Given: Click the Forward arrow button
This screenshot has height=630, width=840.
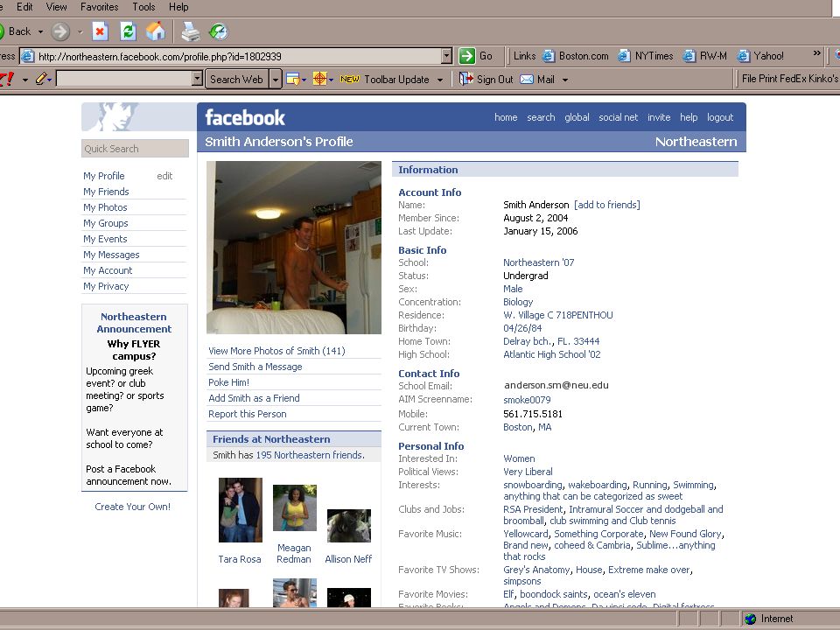Looking at the screenshot, I should pos(60,31).
